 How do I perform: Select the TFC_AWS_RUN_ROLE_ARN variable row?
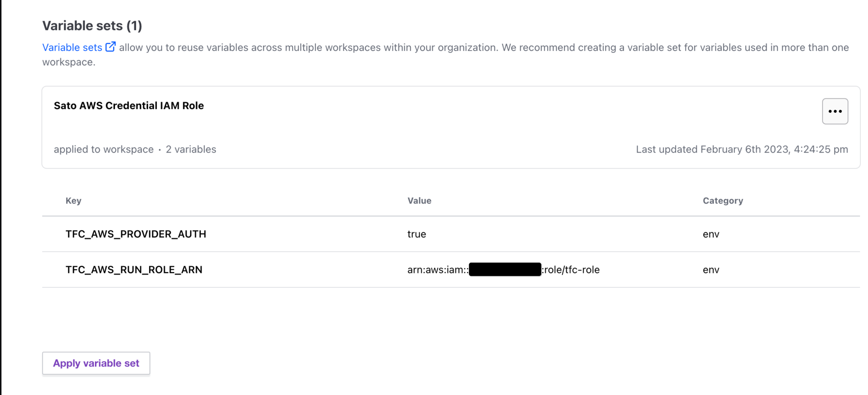click(134, 270)
